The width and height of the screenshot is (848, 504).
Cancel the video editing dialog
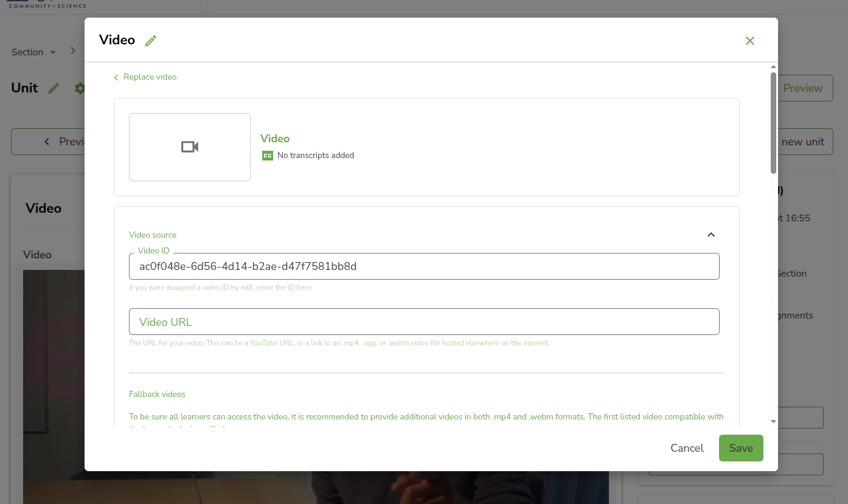[687, 448]
